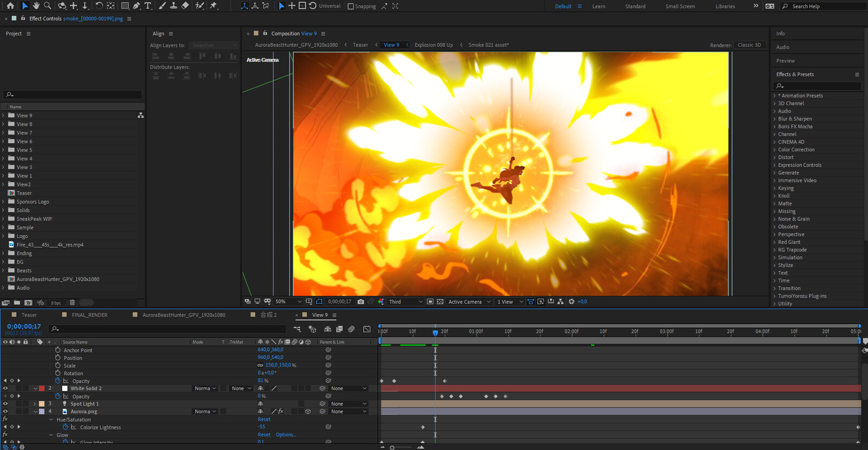Click the show channel RGB icon
868x450 pixels.
pos(381,301)
